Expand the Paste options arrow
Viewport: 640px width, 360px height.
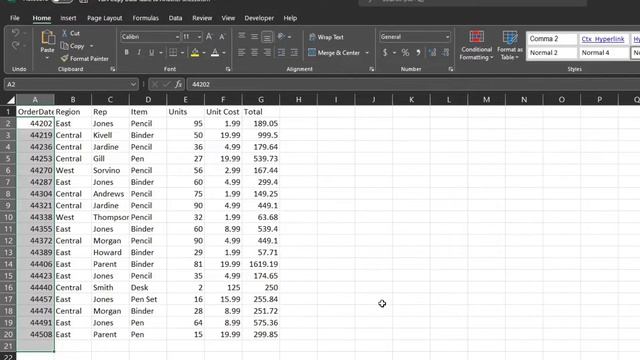point(47,58)
